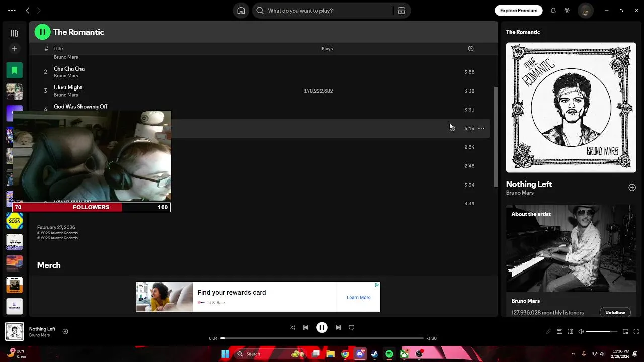
Task: Go back with the left arrow
Action: coord(28,10)
